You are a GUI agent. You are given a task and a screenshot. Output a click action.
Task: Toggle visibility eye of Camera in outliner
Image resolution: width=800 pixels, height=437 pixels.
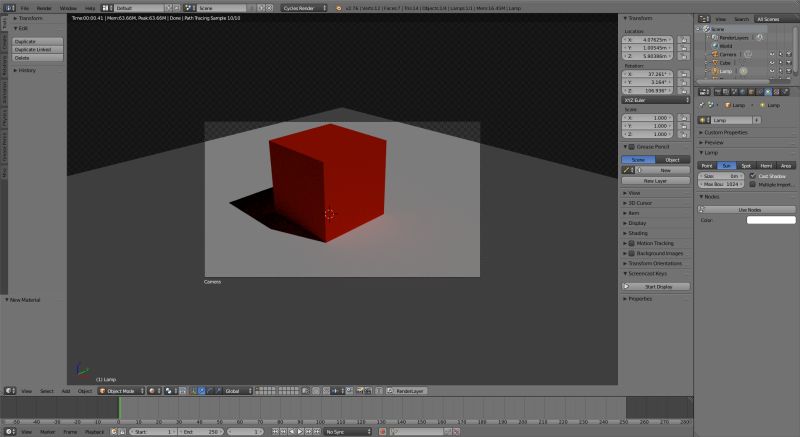click(772, 55)
